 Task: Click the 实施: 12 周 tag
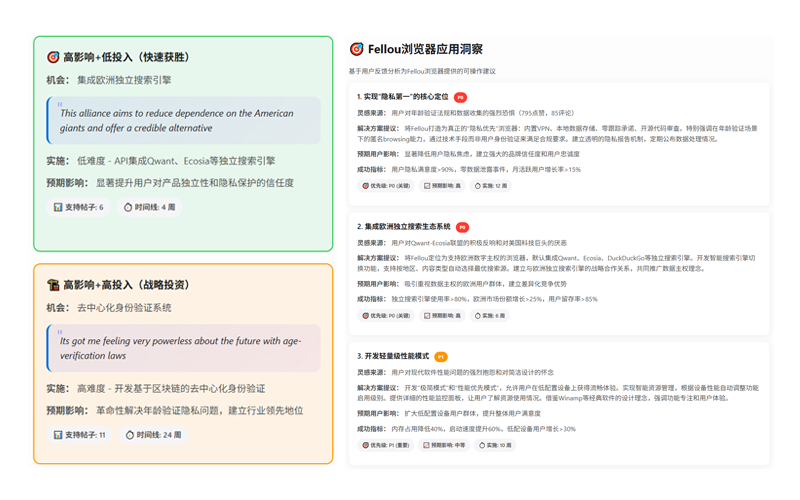[x=491, y=186]
